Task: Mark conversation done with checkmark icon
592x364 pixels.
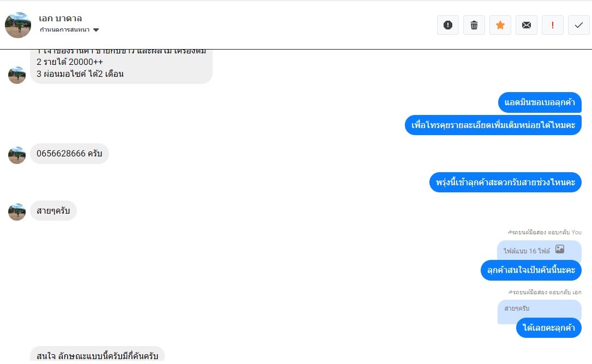Action: (579, 25)
